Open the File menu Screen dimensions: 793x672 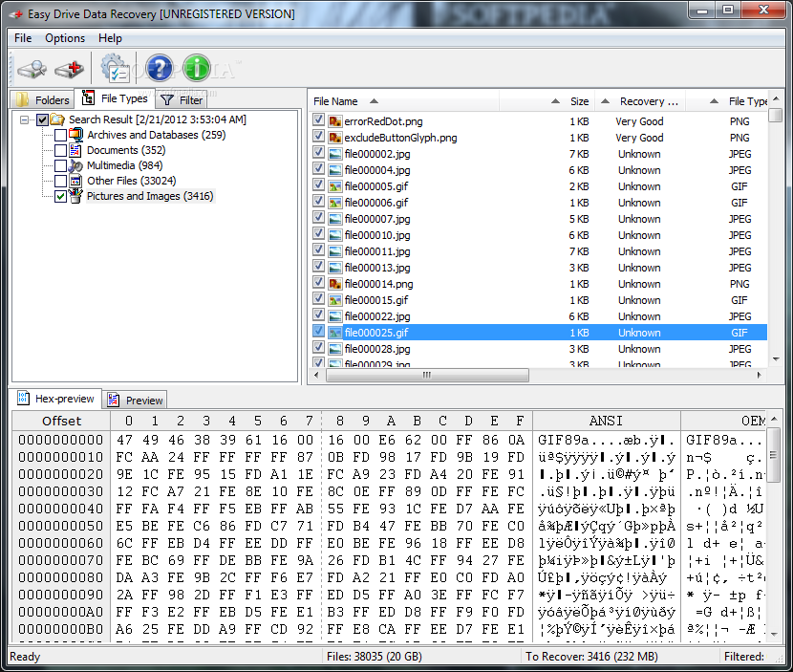(23, 38)
